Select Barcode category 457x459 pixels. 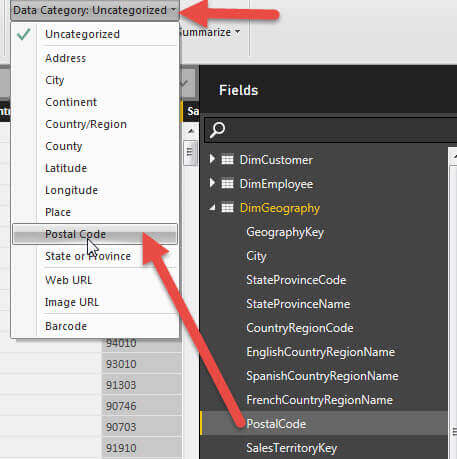[95, 326]
